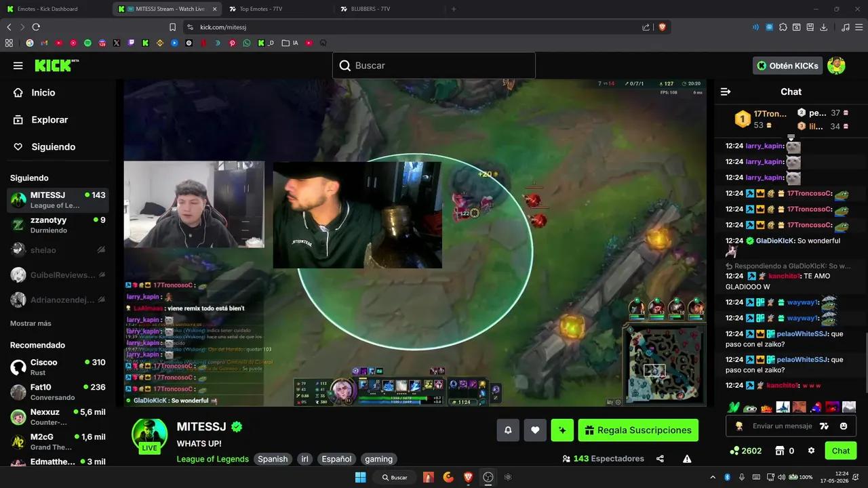This screenshot has width=868, height=488.
Task: Toggle stream notifications bell button
Action: pos(508,430)
